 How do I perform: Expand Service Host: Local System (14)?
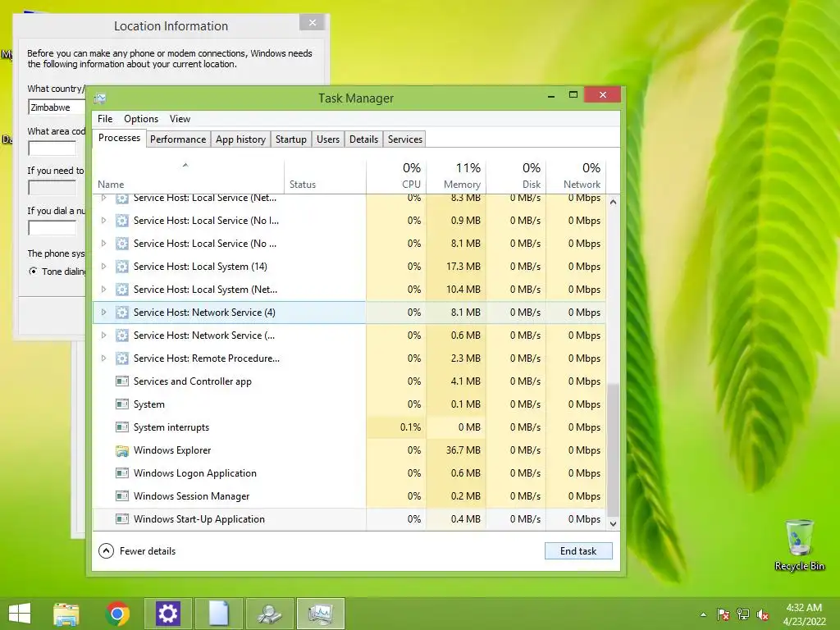104,267
